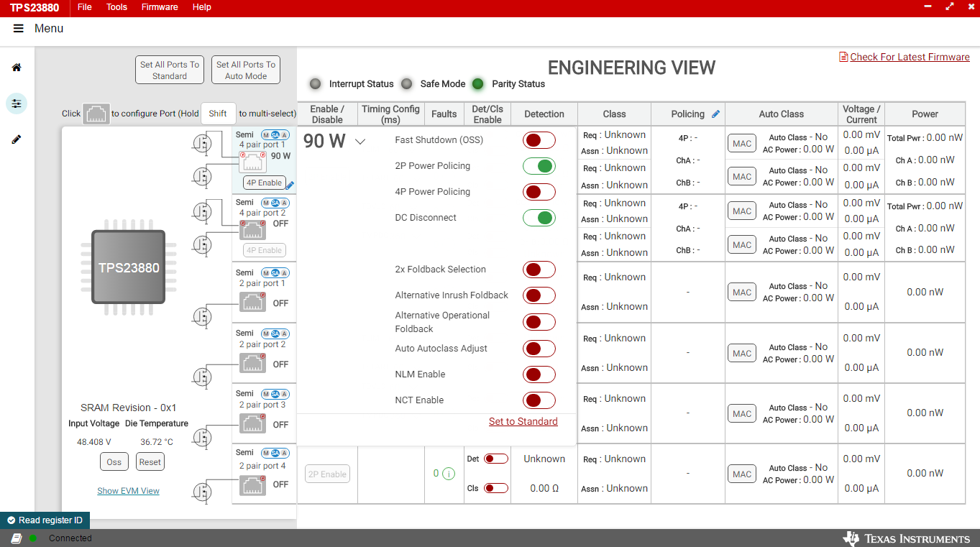Select the 2 pair port 4 jack icon
980x547 pixels.
(252, 485)
